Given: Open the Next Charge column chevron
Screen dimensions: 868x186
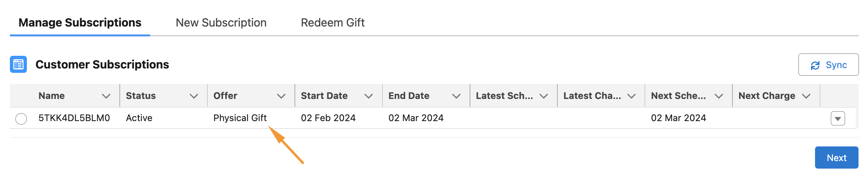Looking at the screenshot, I should 806,96.
